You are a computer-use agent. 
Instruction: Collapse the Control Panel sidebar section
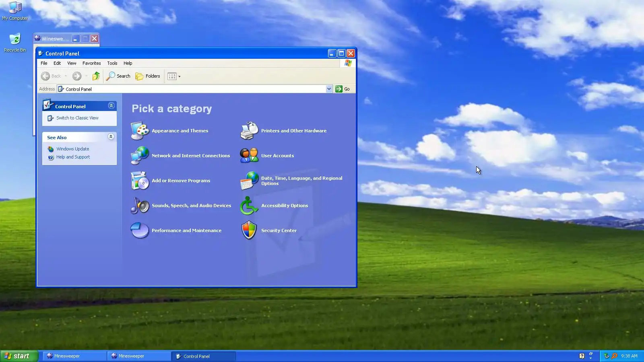(x=111, y=106)
